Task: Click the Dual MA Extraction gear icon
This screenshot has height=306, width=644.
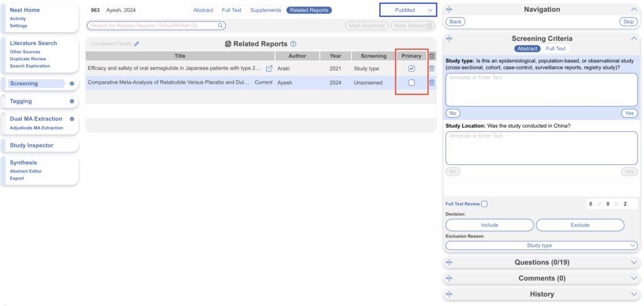Action: 72,119
